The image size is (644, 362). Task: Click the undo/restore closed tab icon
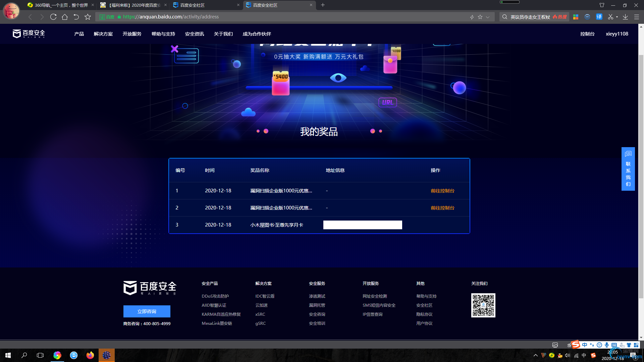click(76, 17)
